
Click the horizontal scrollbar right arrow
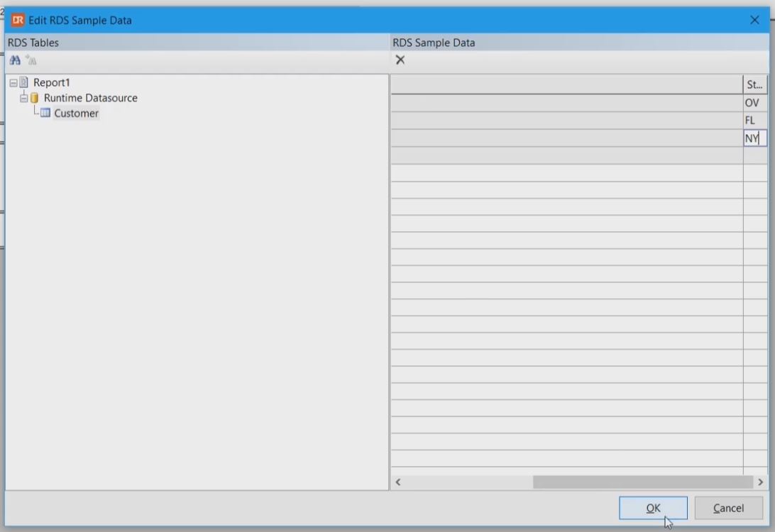(x=760, y=482)
